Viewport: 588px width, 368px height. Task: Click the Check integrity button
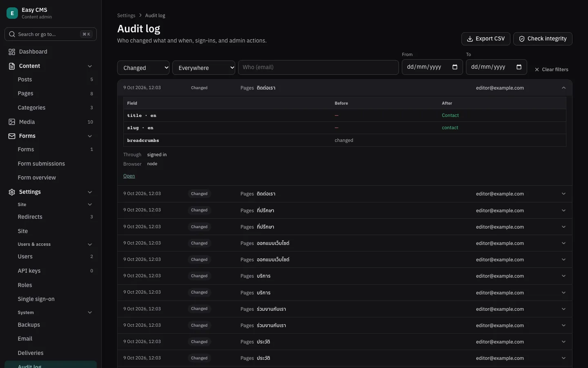pyautogui.click(x=543, y=39)
